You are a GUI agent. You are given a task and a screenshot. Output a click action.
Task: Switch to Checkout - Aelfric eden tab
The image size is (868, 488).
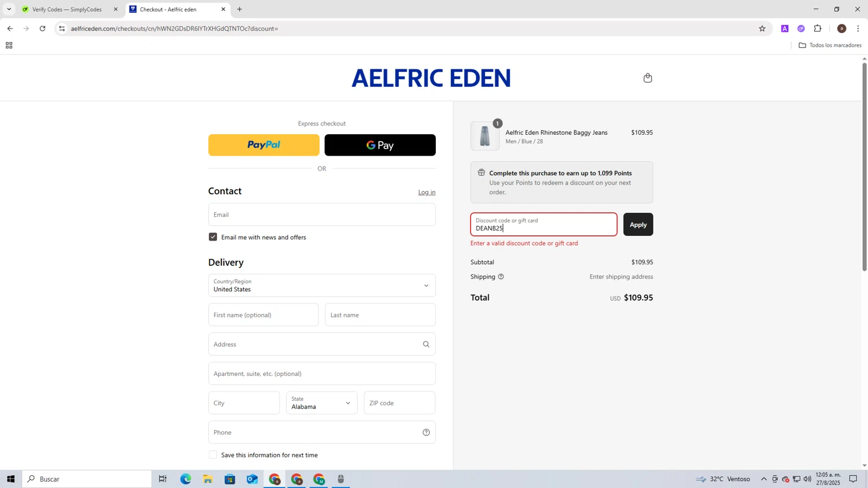coord(178,9)
